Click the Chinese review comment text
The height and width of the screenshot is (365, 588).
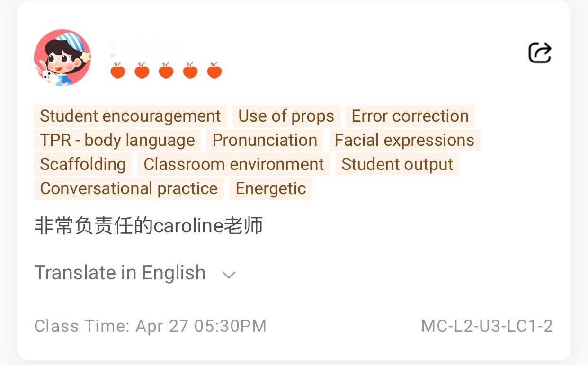(x=149, y=226)
